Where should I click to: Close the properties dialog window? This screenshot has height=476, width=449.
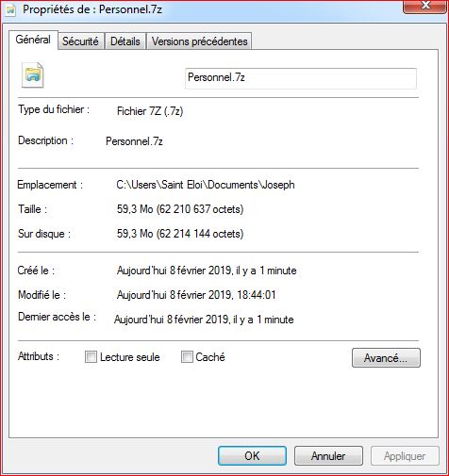click(425, 6)
